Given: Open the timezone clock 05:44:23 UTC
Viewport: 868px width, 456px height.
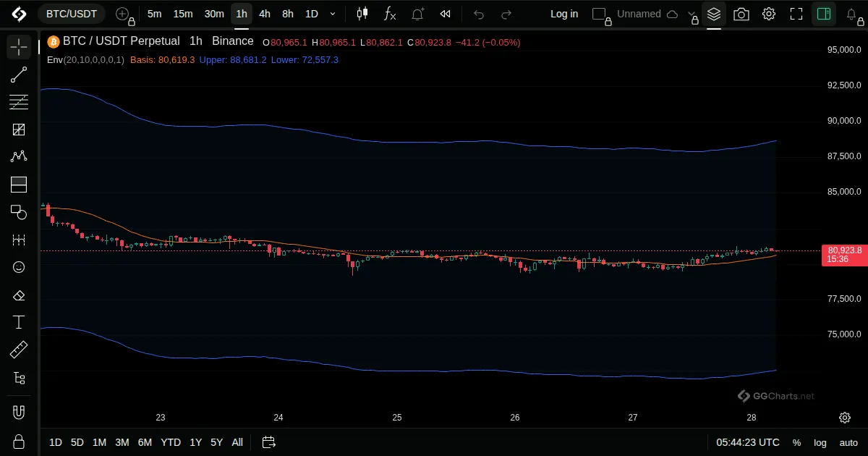Looking at the screenshot, I should [x=748, y=442].
